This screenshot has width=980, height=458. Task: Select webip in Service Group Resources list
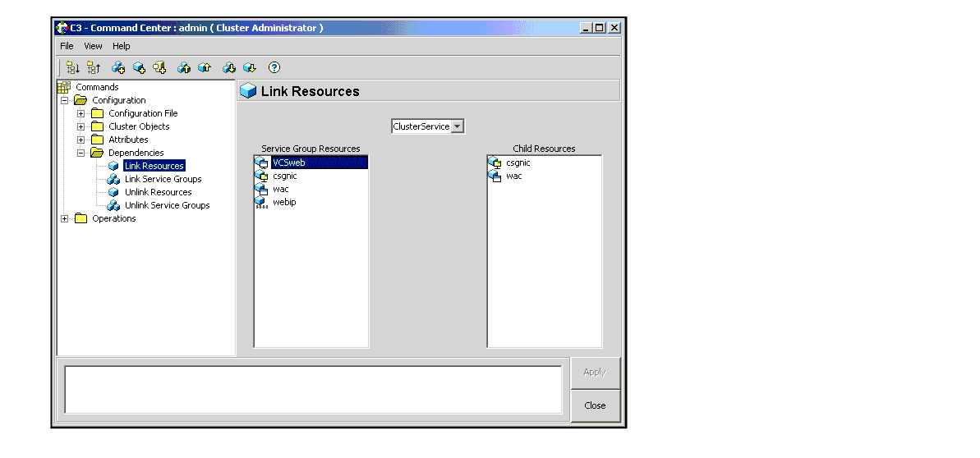tap(284, 202)
